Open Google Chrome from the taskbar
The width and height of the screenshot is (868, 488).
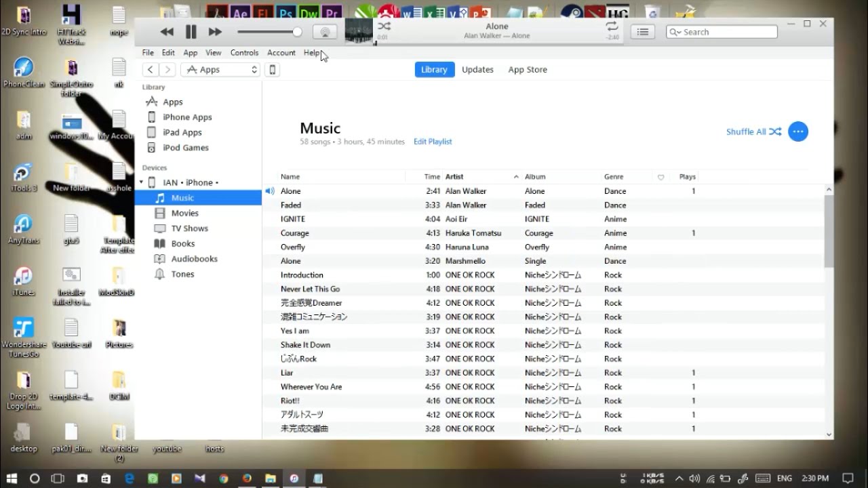pyautogui.click(x=224, y=479)
